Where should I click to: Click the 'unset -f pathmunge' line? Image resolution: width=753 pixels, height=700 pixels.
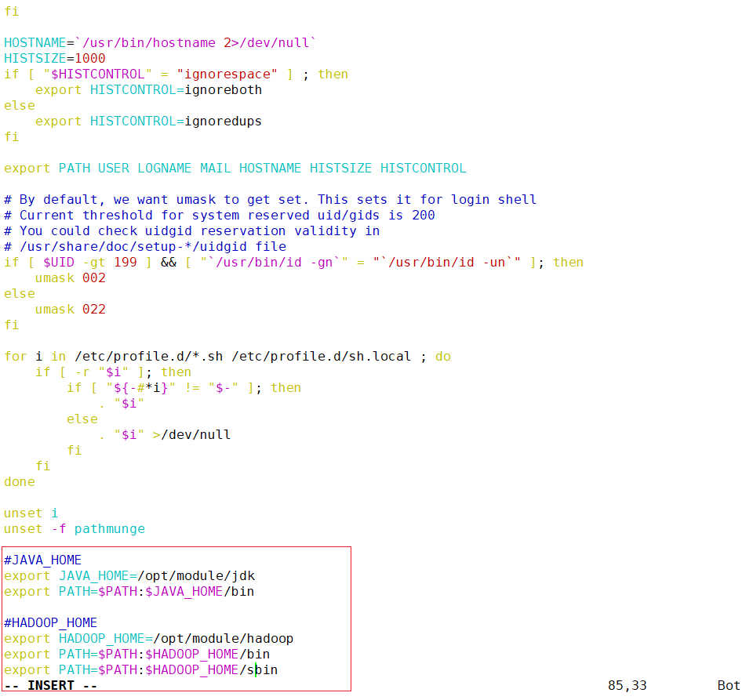pyautogui.click(x=75, y=528)
